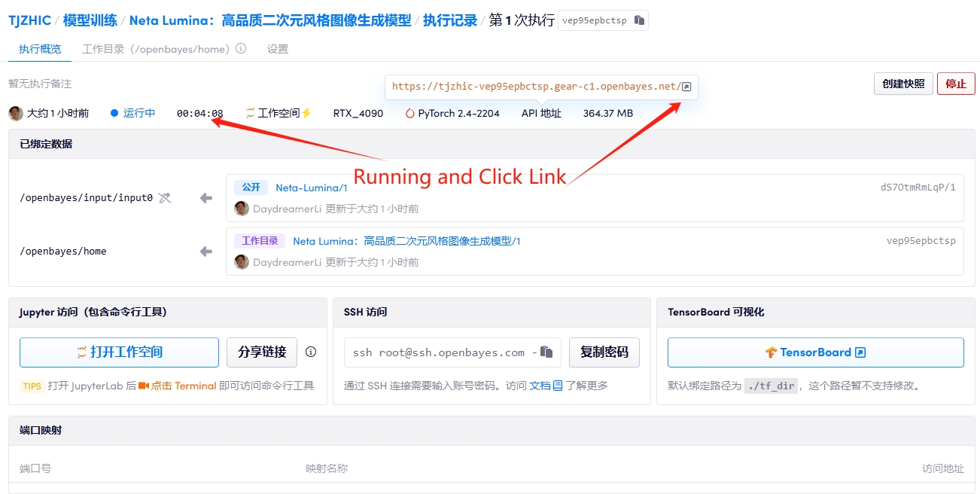Open the 工作目录 (/openbayes/home) tab
Viewport: 980px width, 494px height.
pyautogui.click(x=155, y=49)
